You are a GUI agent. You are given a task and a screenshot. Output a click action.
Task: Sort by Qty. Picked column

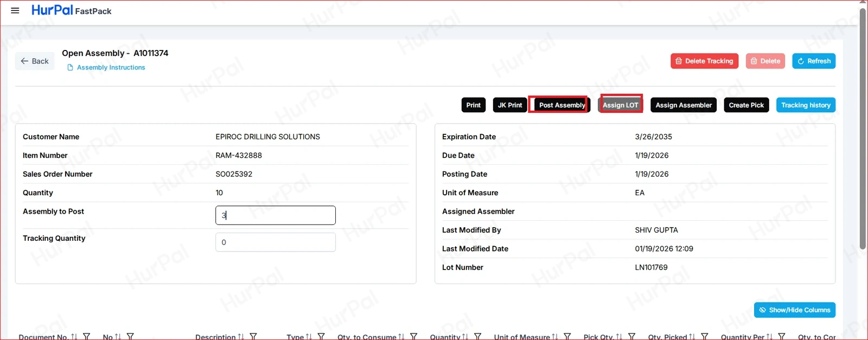692,337
